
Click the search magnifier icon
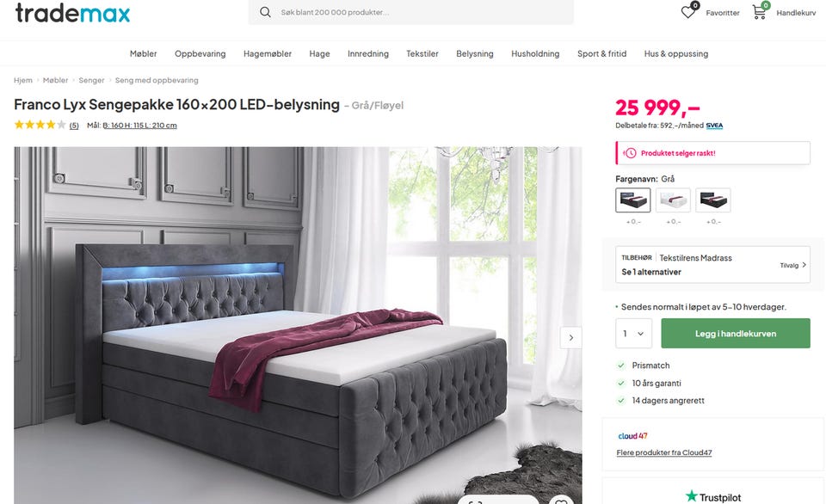click(265, 12)
